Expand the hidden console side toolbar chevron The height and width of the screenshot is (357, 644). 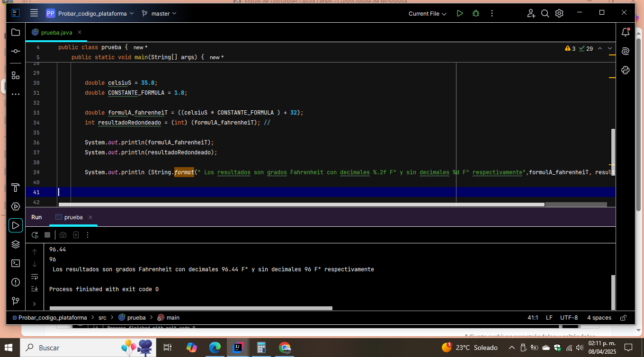coord(35,304)
